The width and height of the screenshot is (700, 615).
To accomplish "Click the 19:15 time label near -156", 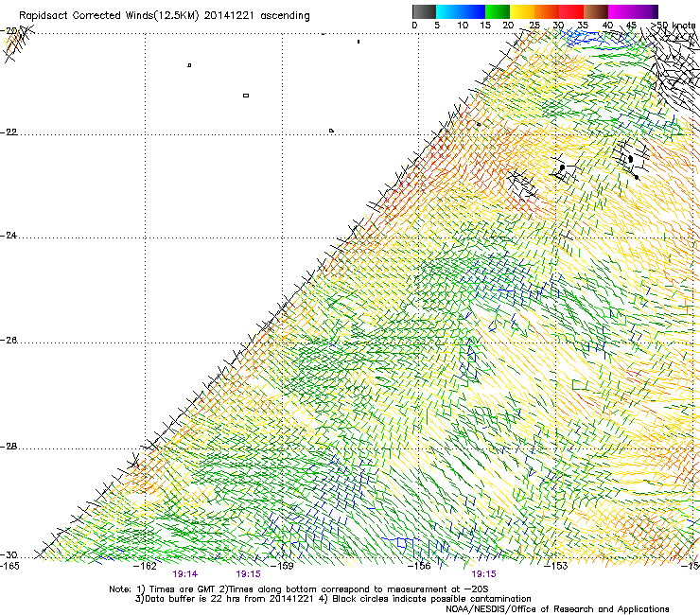I will coord(483,574).
